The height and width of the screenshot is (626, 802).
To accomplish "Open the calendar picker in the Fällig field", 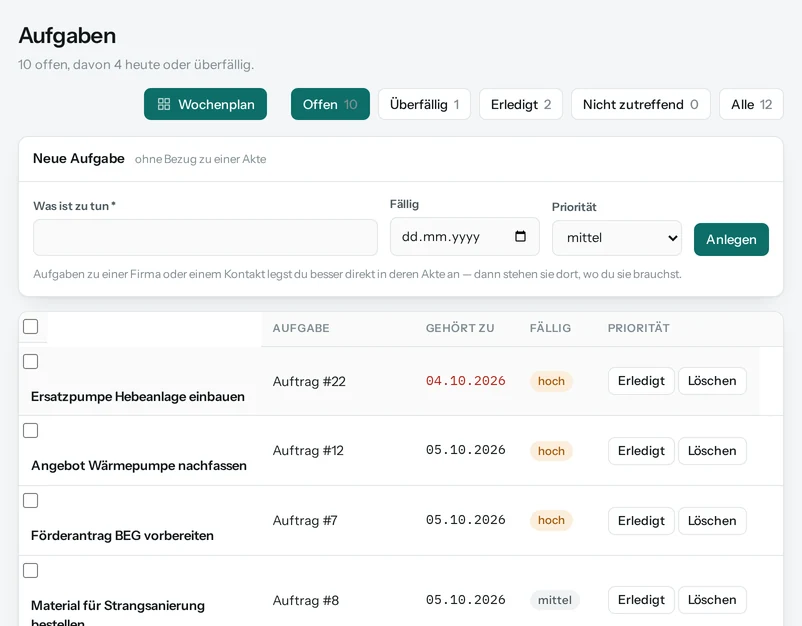I will [520, 236].
